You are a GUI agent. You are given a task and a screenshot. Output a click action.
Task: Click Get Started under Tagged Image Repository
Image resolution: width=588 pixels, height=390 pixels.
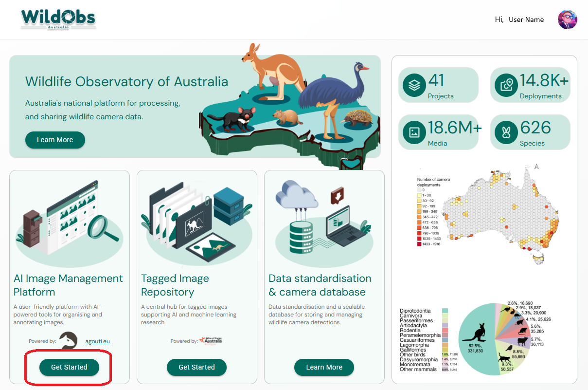point(196,367)
